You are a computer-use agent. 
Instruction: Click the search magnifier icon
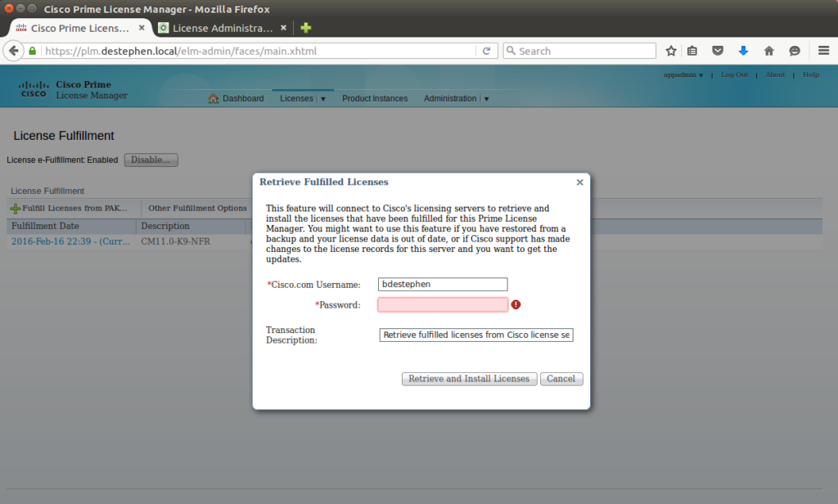pyautogui.click(x=511, y=51)
